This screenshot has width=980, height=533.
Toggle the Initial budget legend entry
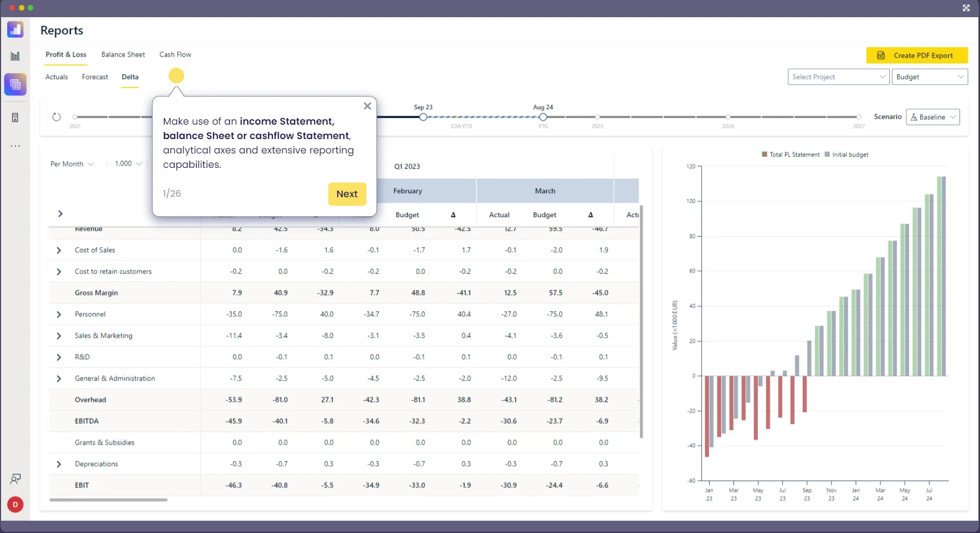pyautogui.click(x=846, y=154)
